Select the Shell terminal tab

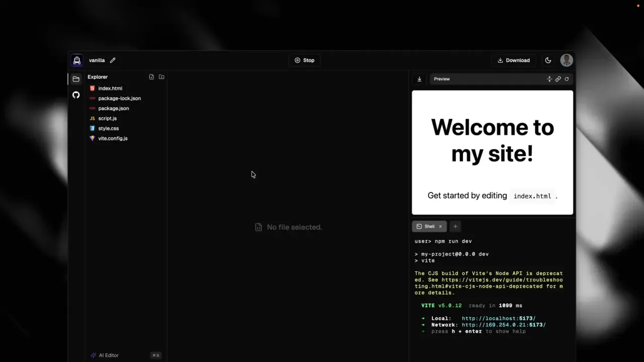click(x=429, y=227)
